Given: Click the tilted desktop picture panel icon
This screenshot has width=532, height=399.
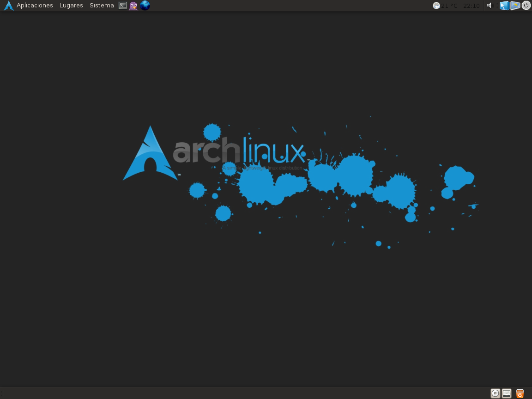Looking at the screenshot, I should click(x=515, y=6).
